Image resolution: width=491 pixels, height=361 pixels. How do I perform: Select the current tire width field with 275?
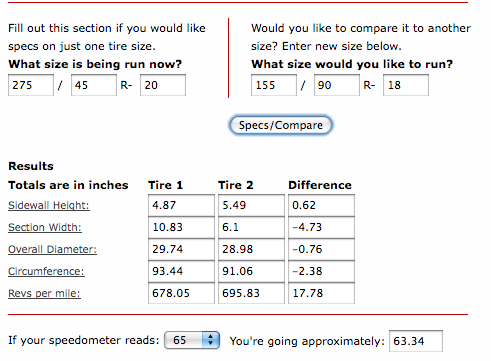[31, 85]
